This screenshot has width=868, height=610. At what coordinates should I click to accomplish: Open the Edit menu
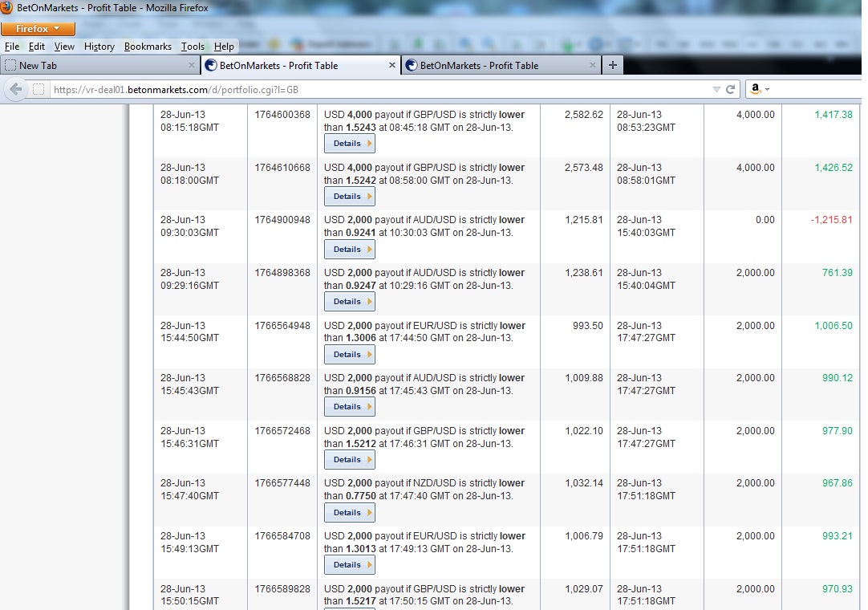37,47
